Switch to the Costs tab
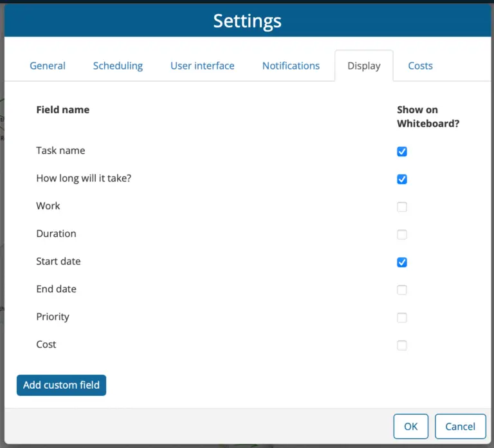This screenshot has width=494, height=448. [420, 66]
